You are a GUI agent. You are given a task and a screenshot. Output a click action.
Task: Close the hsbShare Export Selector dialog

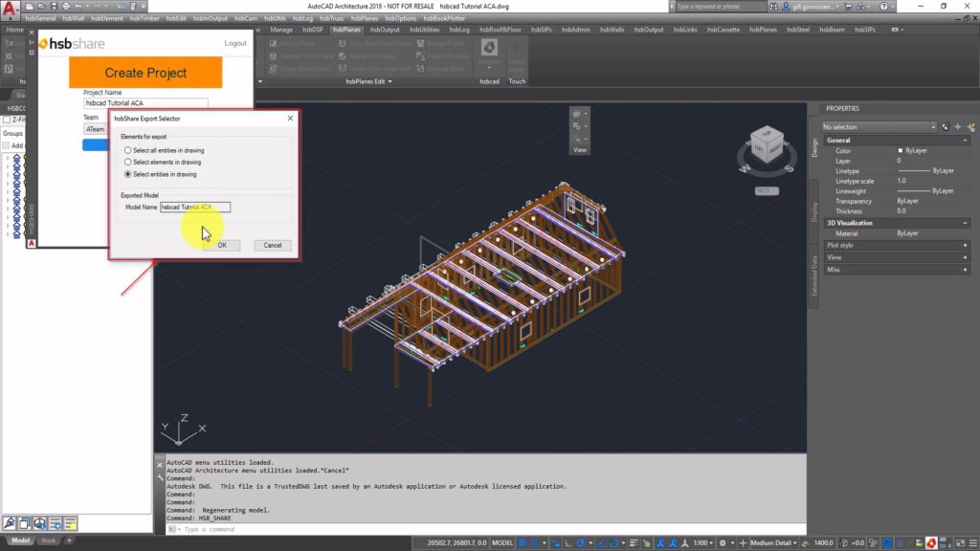tap(290, 118)
